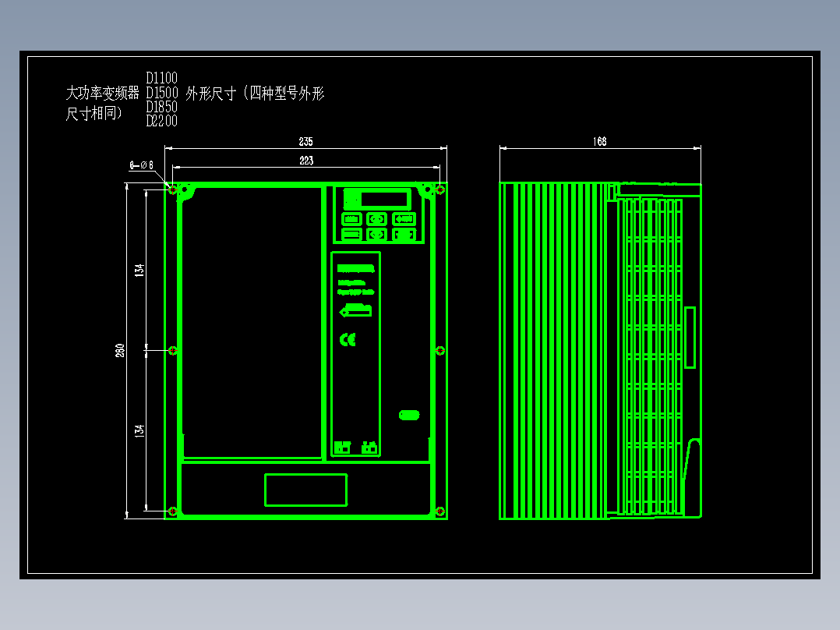Click the D1850 model label

(x=162, y=107)
